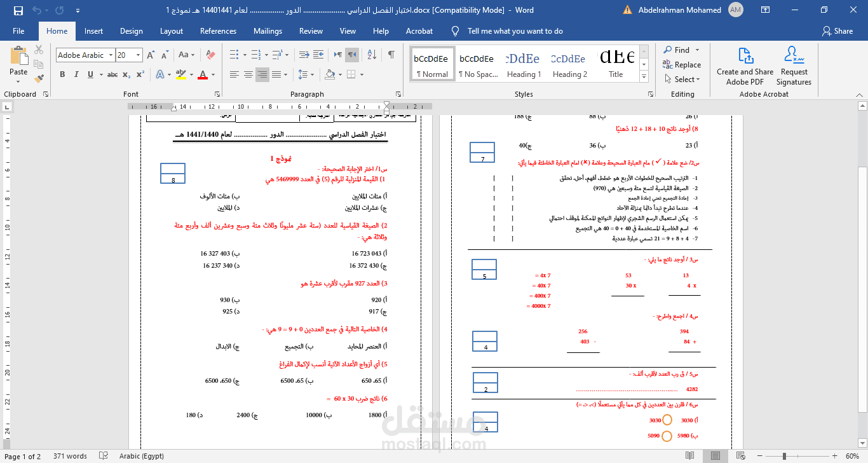Undo the last action

[x=37, y=10]
